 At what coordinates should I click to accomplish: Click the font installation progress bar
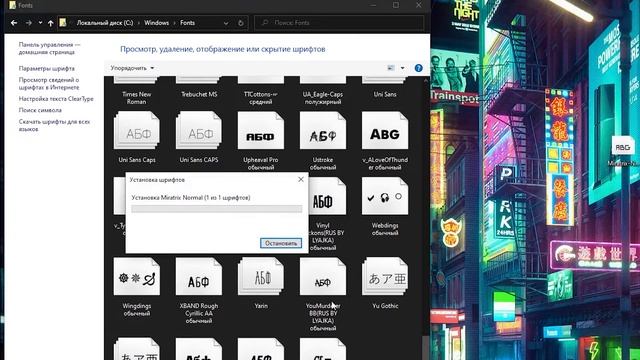[217, 209]
